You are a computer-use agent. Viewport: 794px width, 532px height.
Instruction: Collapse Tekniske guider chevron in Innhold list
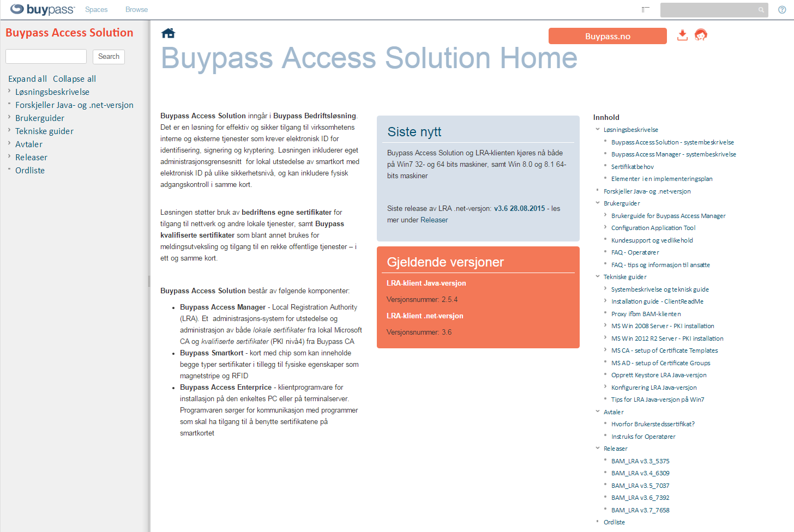click(598, 277)
